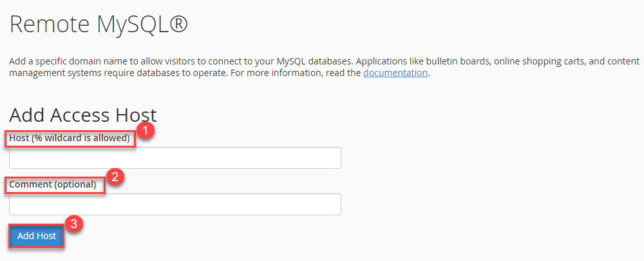The width and height of the screenshot is (644, 261).
Task: Click the red circle numbered 2
Action: coord(115,177)
